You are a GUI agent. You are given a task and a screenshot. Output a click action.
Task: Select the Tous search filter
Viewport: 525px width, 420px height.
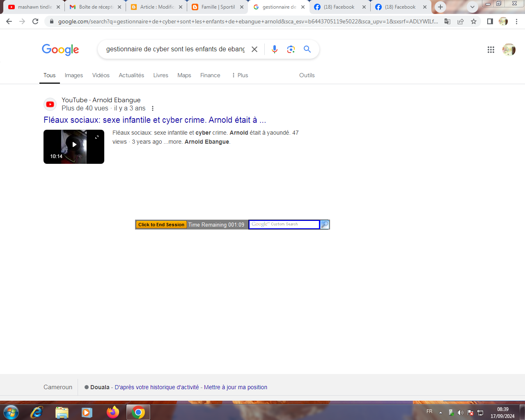[x=50, y=75]
